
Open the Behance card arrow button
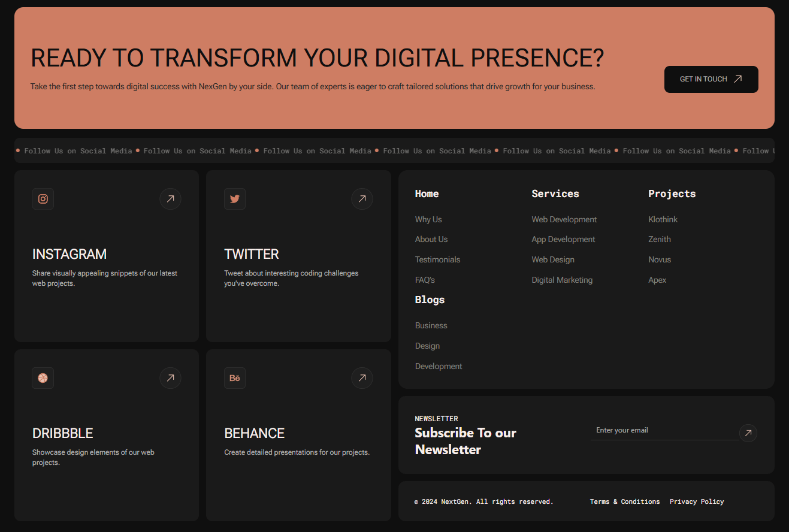pyautogui.click(x=362, y=378)
